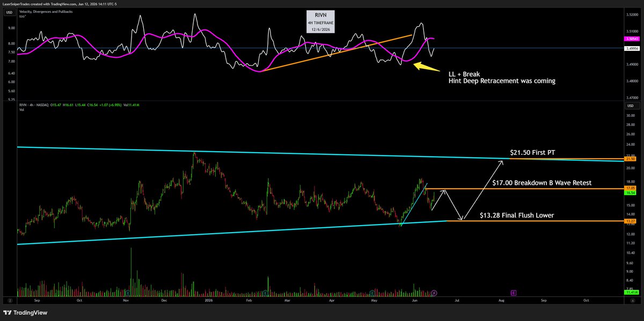The height and width of the screenshot is (321, 644).
Task: Click the TradingView logo
Action: (x=25, y=312)
